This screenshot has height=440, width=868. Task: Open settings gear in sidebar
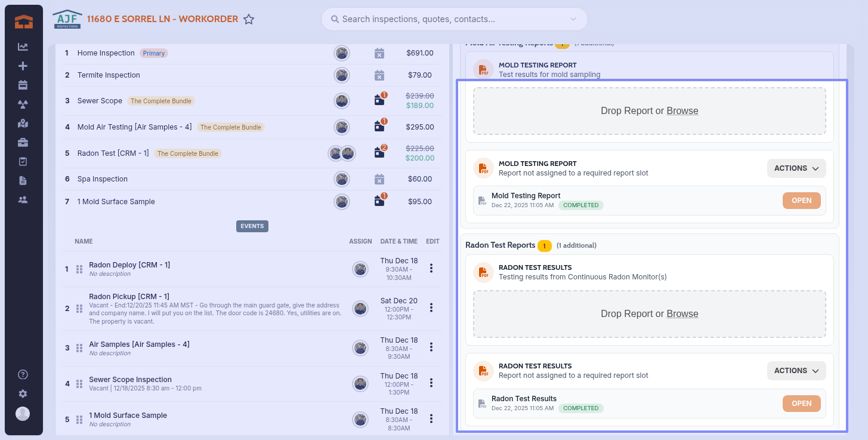coord(23,394)
